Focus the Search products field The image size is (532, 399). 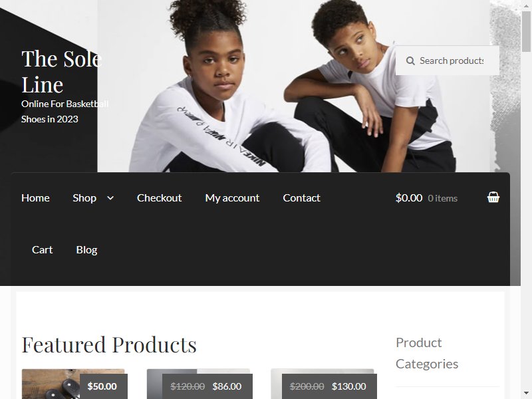click(448, 61)
